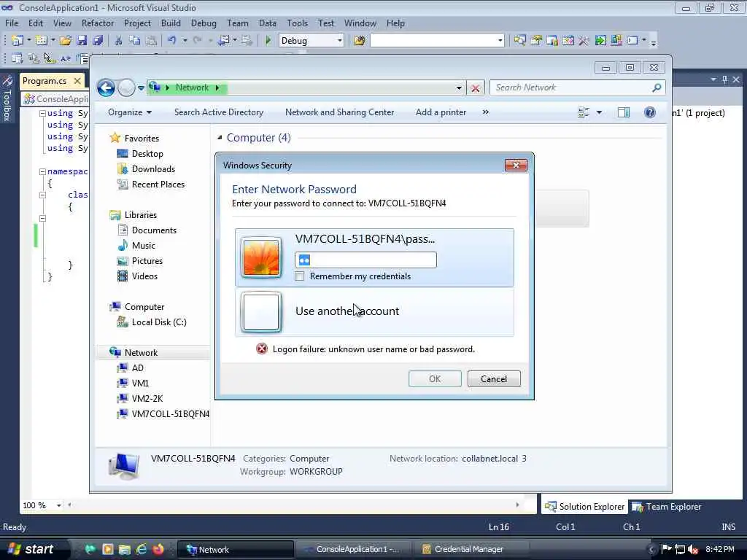The image size is (747, 560).
Task: Open the Windows start button
Action: [31, 549]
